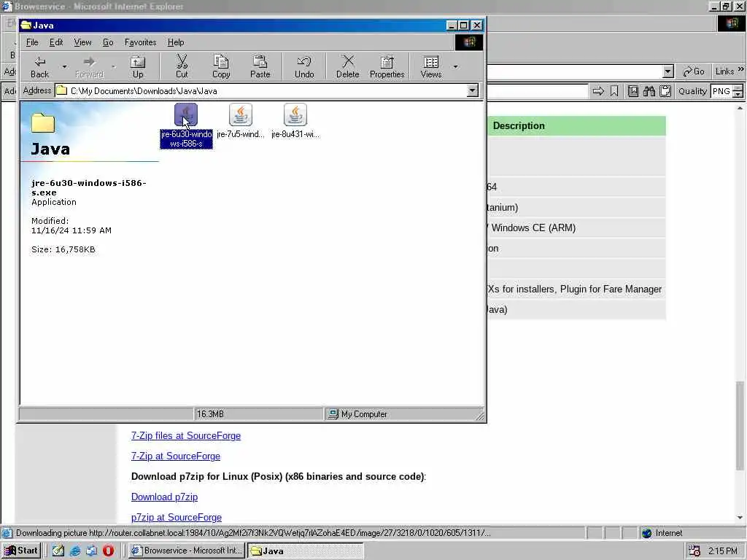Click the 16.3MB status bar entry

(259, 414)
